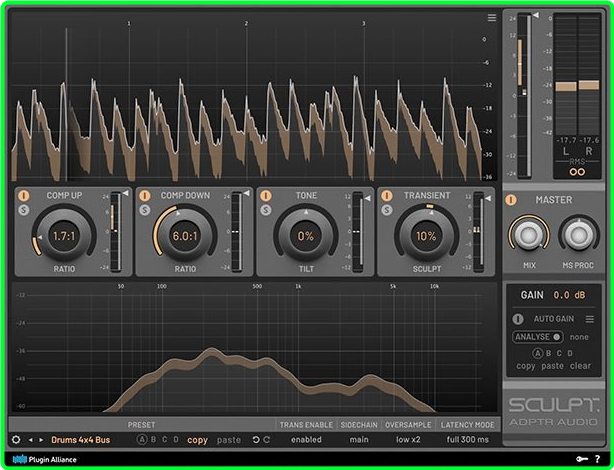Screen dimensions: 614x470
Task: Click the COMP UP ratio knob showing 1.7:1
Action: coord(64,236)
